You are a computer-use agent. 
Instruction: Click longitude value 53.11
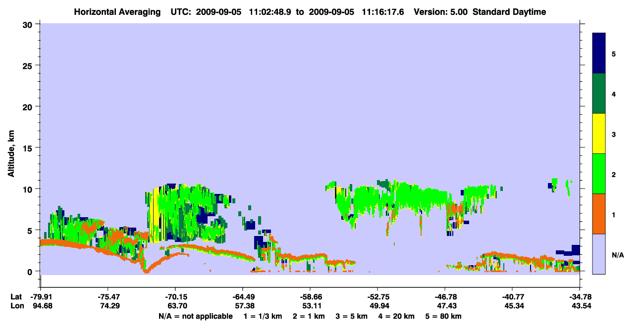click(x=311, y=306)
